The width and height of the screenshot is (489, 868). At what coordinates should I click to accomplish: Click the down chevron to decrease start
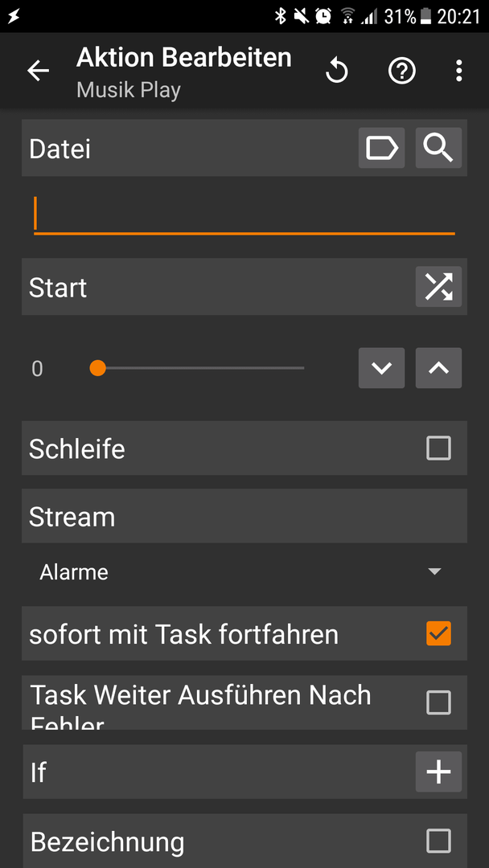381,367
